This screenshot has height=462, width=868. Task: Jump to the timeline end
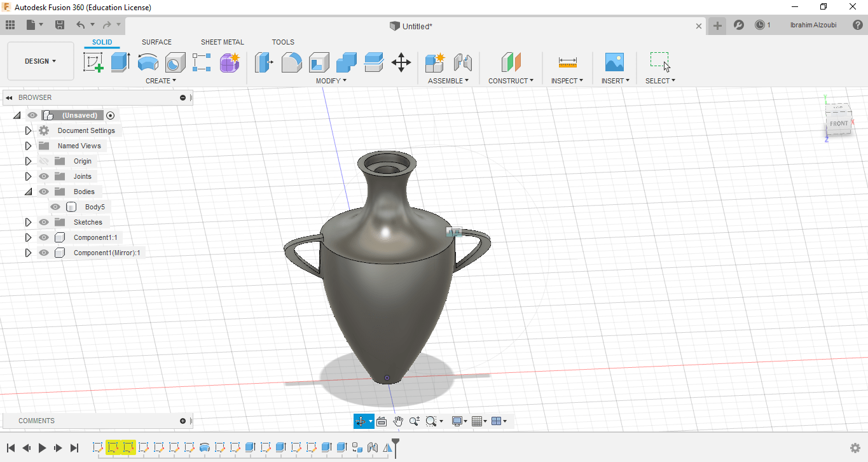[x=74, y=448]
